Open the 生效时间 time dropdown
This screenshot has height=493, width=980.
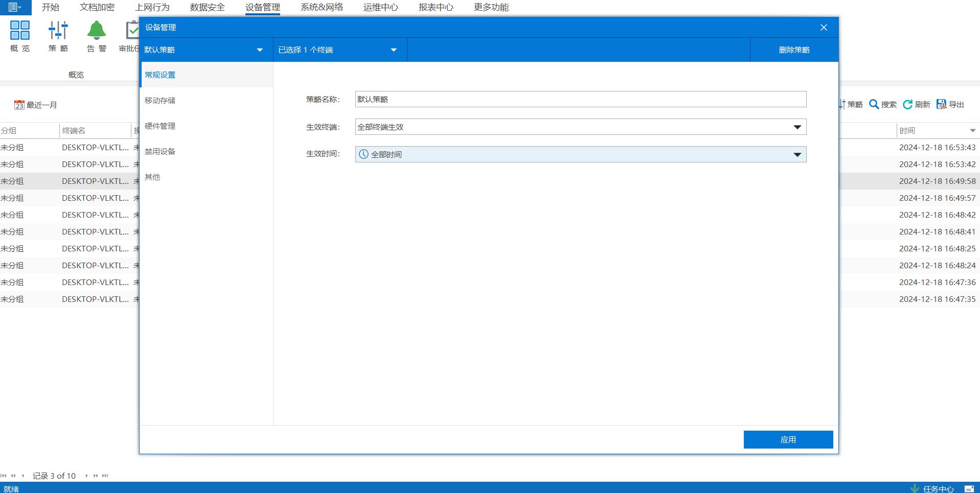coord(580,154)
